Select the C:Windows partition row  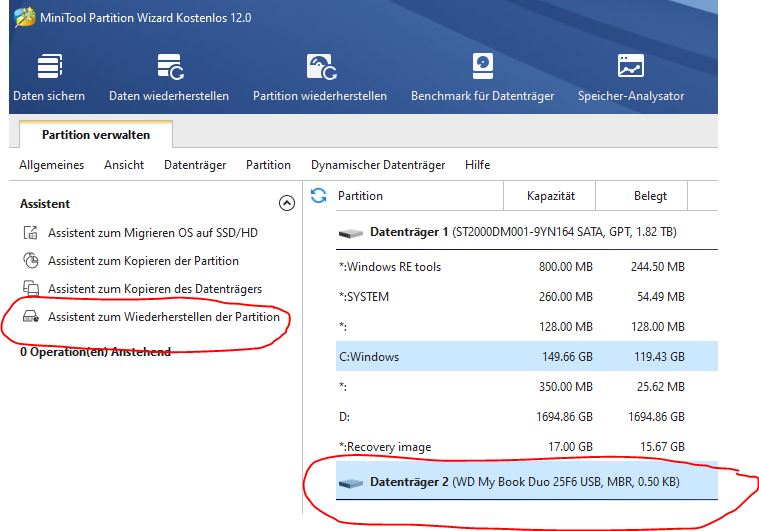coord(527,357)
